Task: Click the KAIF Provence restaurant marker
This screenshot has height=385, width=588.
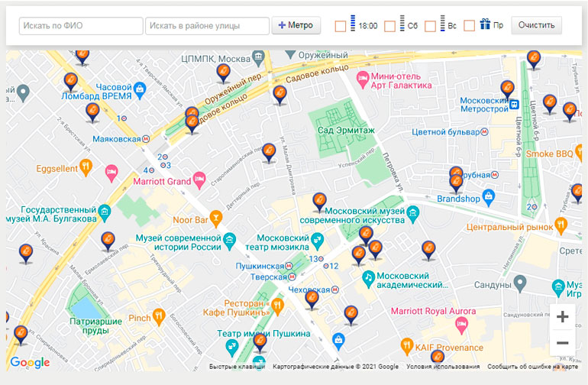Action: click(x=407, y=346)
